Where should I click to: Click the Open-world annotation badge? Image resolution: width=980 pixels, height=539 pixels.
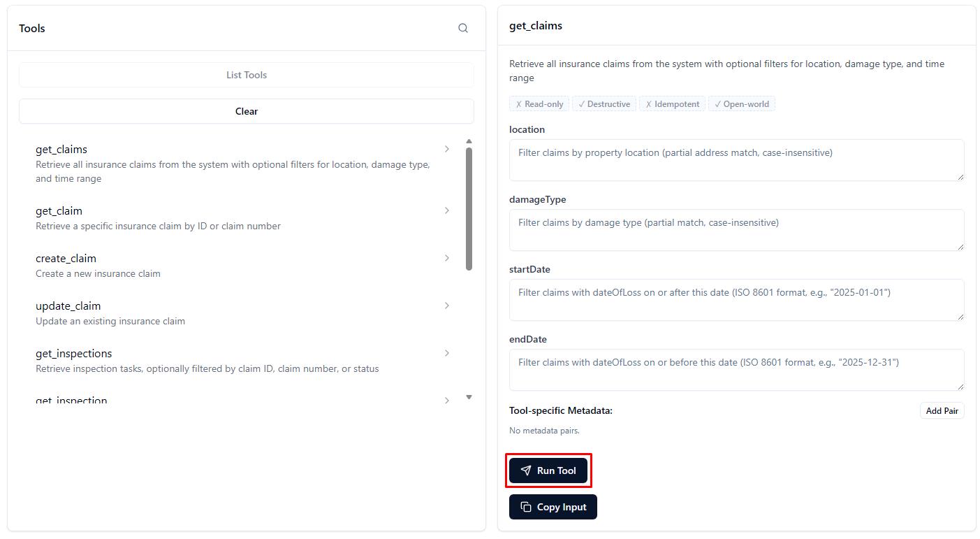tap(742, 104)
